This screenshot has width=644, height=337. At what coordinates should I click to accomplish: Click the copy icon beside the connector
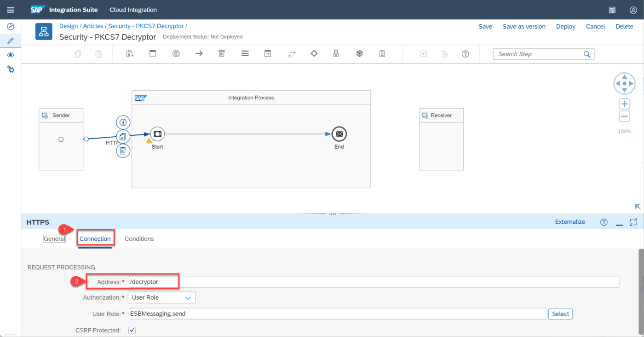[123, 136]
